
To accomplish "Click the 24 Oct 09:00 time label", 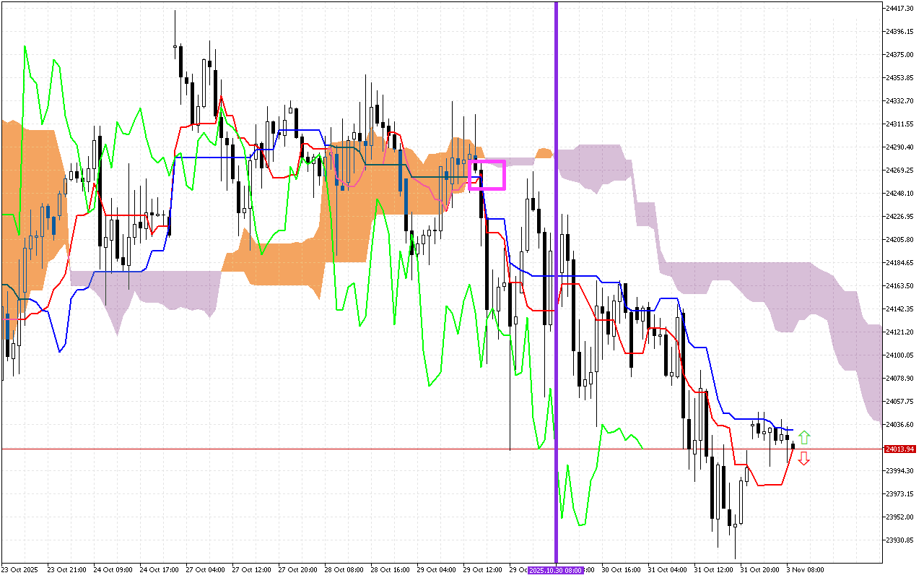I will [x=112, y=570].
